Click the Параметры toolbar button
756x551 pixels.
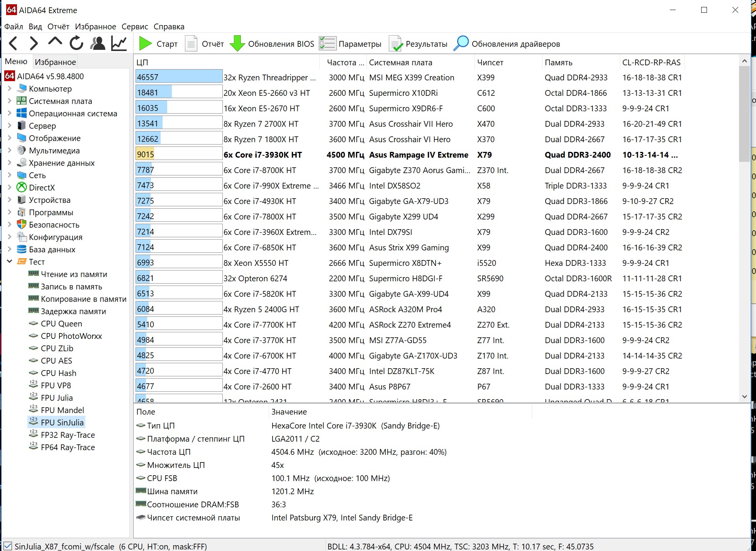point(351,44)
